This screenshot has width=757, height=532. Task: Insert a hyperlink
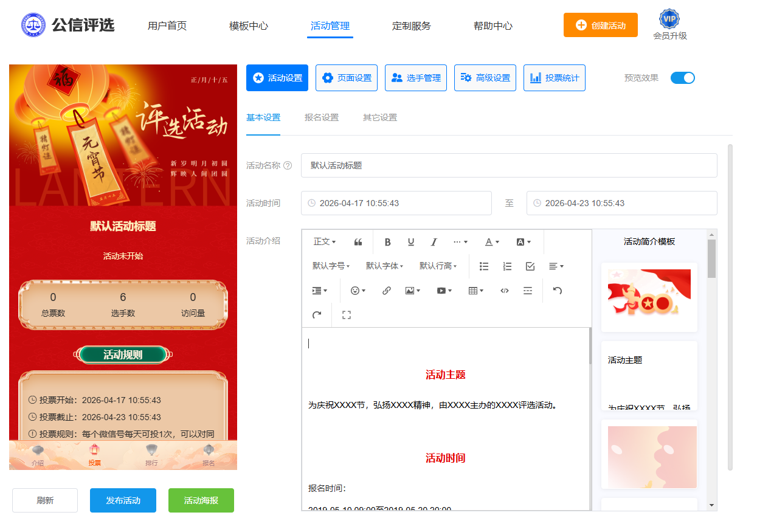pos(387,291)
